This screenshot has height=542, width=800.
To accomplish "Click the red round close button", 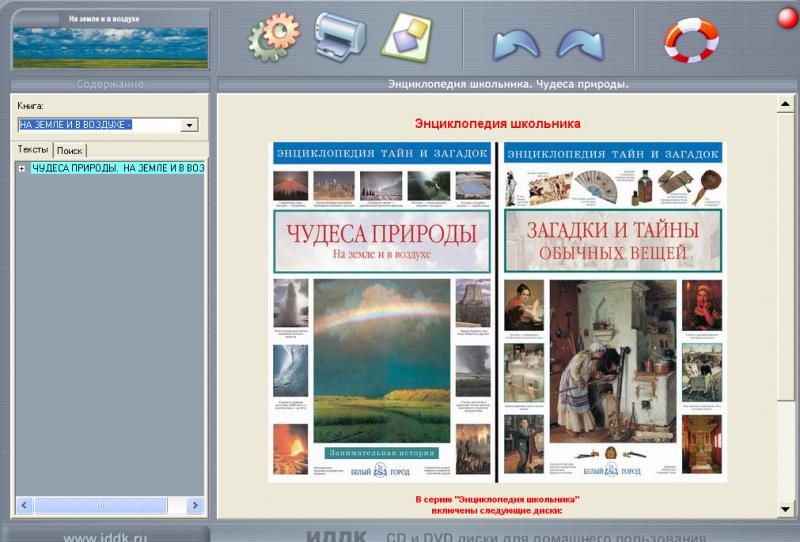I will pos(787,17).
